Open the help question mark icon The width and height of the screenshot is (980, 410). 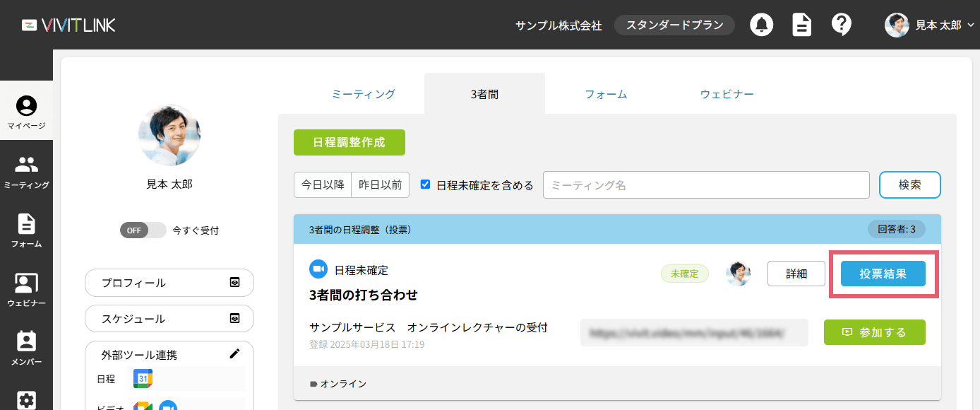coord(841,25)
